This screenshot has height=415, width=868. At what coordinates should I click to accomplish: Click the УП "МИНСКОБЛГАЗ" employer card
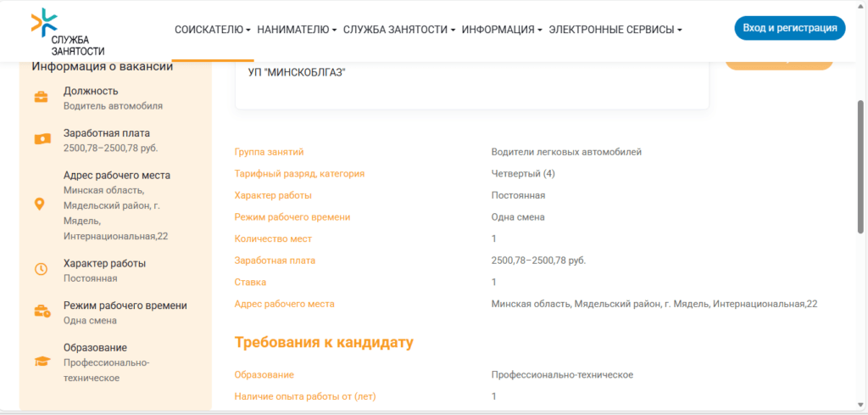coord(471,83)
